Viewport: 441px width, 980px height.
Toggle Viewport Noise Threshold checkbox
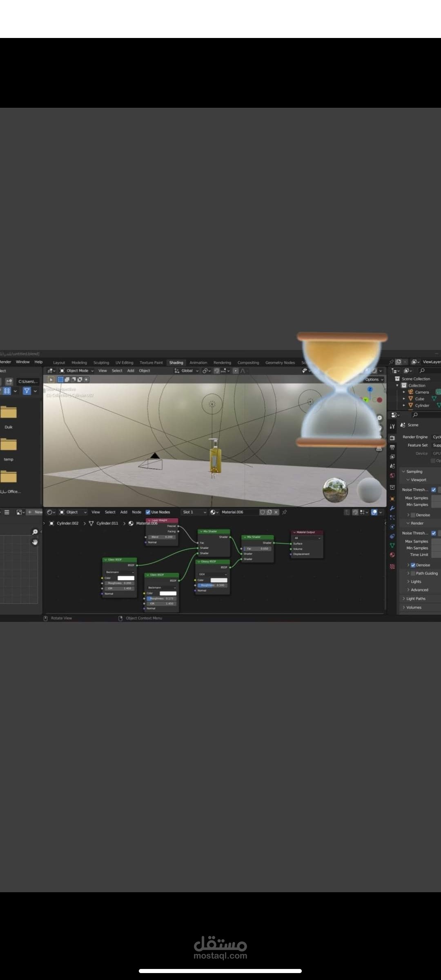[434, 490]
